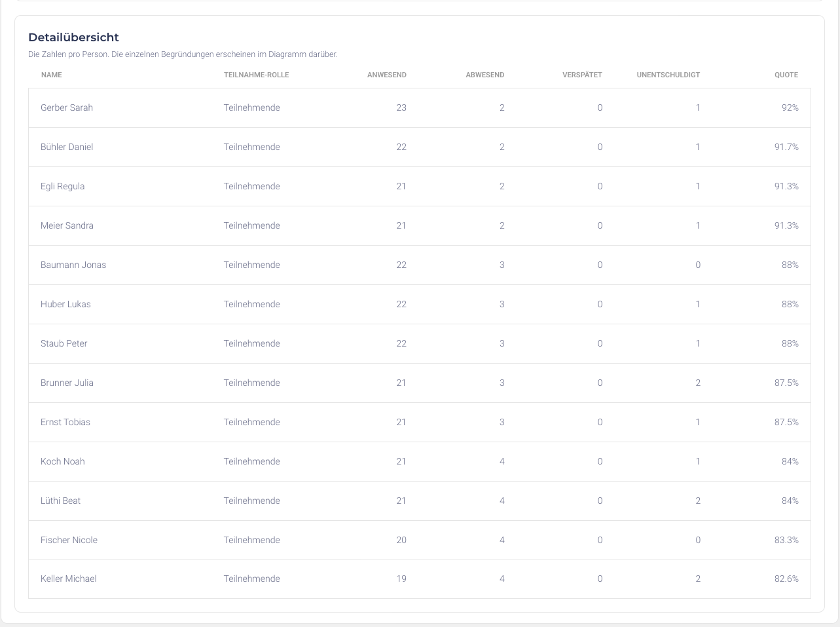Click Egli Regula's Abwesend value 2
This screenshot has width=840, height=627.
pyautogui.click(x=502, y=186)
